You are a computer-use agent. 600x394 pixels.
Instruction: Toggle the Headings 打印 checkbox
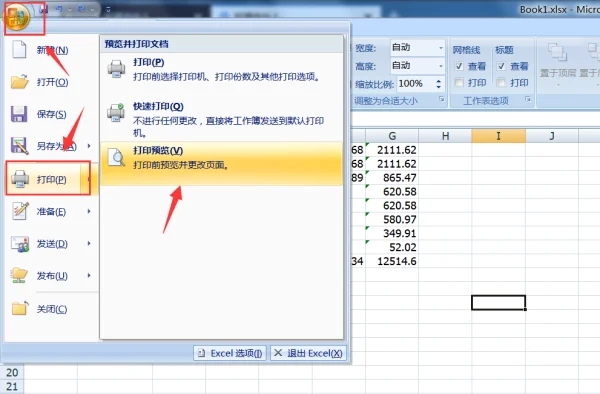(x=501, y=82)
